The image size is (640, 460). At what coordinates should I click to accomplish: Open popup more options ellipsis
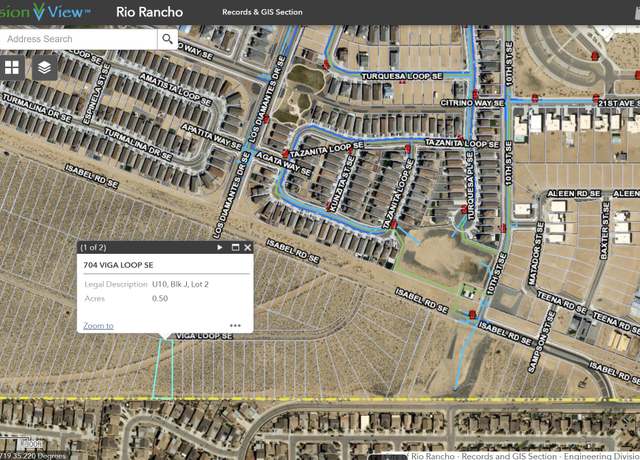pyautogui.click(x=235, y=325)
